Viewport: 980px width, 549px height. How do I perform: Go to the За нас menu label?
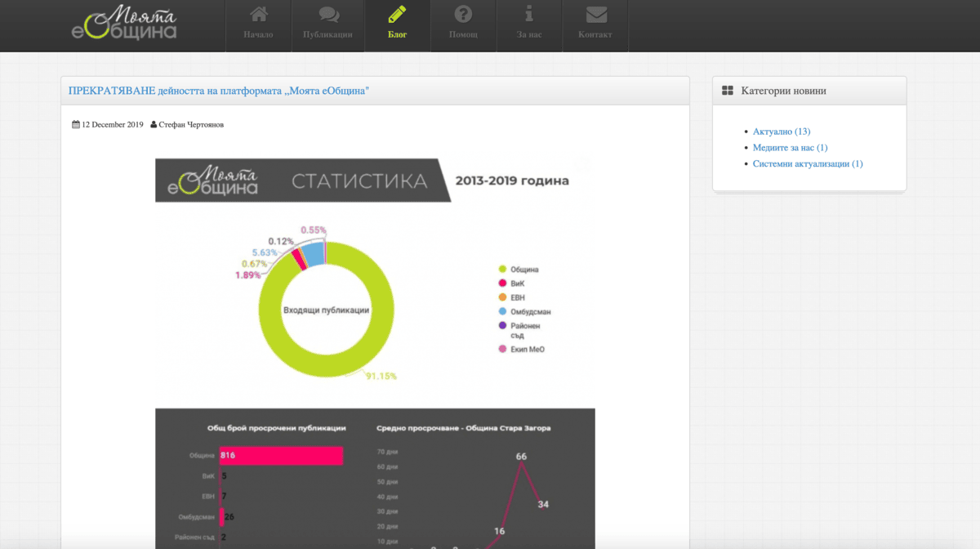[529, 35]
